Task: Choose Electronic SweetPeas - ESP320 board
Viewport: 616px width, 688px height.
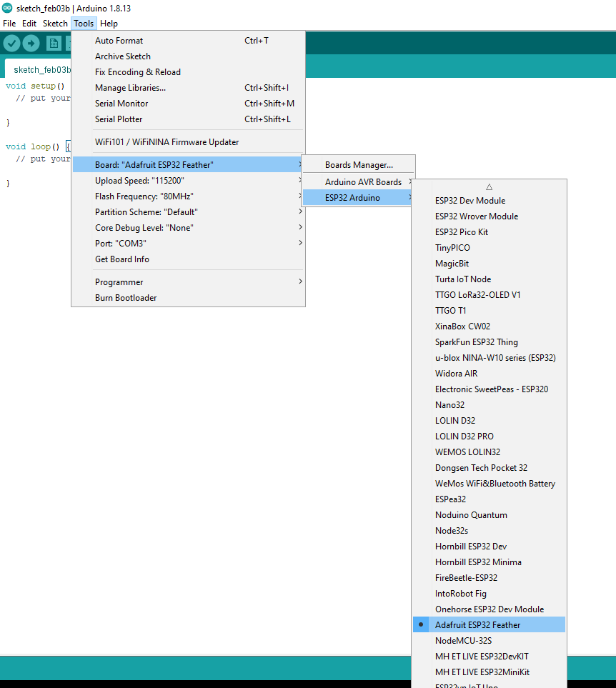Action: click(490, 389)
